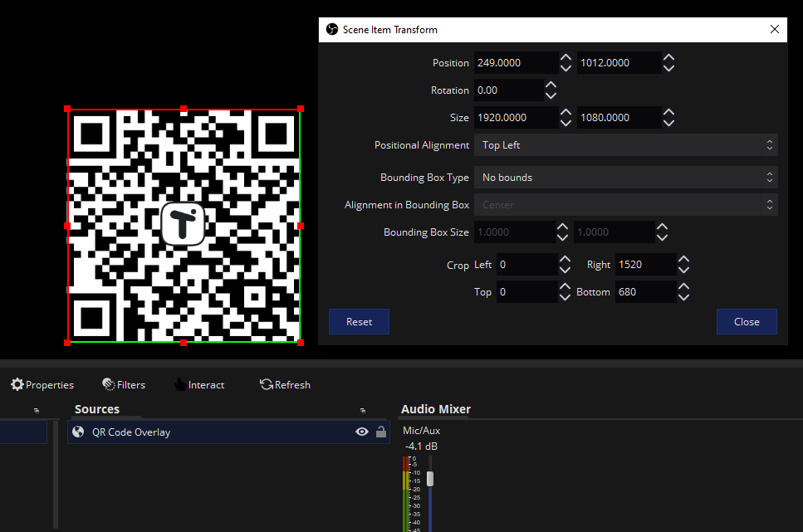Increase Position X with up arrow
The height and width of the screenshot is (532, 803).
(566, 57)
